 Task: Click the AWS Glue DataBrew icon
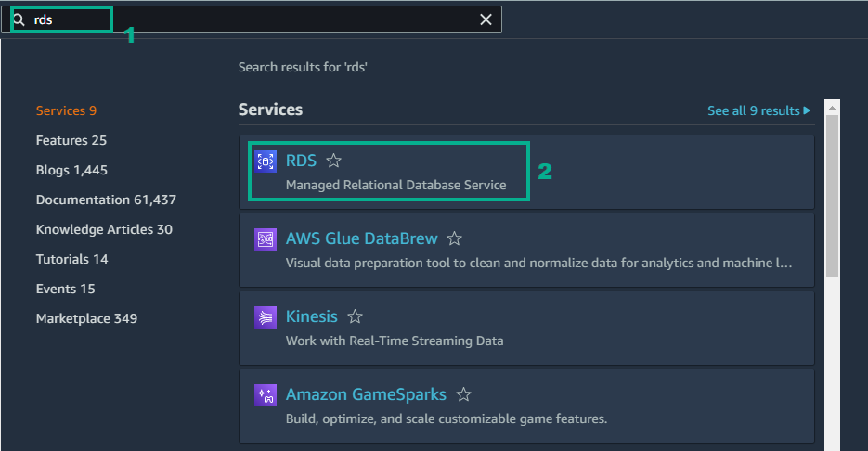click(x=266, y=239)
